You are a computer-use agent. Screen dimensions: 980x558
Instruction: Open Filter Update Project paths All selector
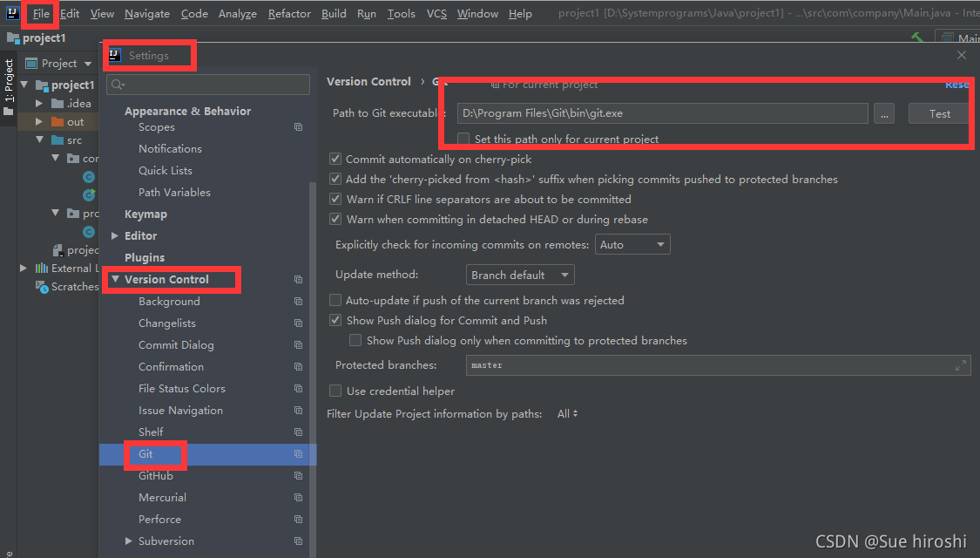coord(567,413)
